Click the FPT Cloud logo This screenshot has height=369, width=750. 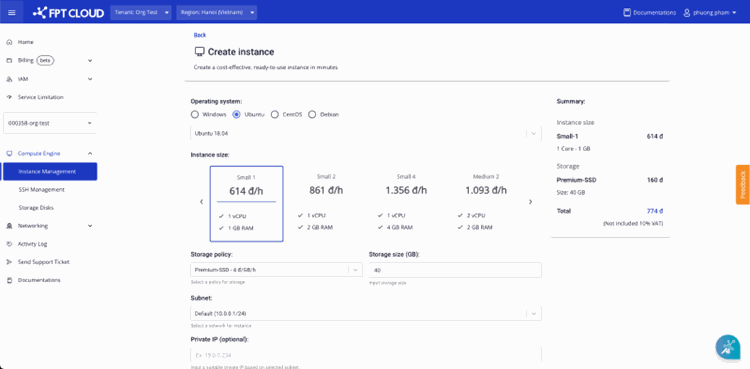click(68, 12)
